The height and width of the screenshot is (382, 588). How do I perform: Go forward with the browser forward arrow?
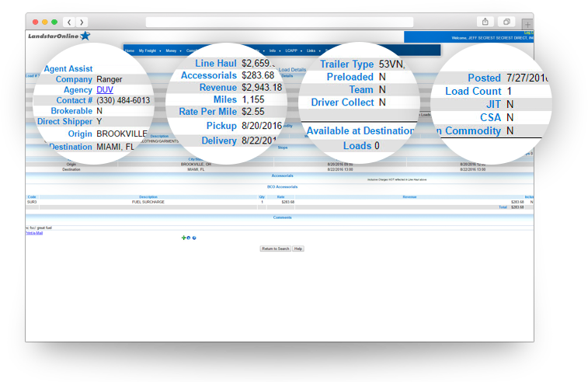[x=82, y=22]
